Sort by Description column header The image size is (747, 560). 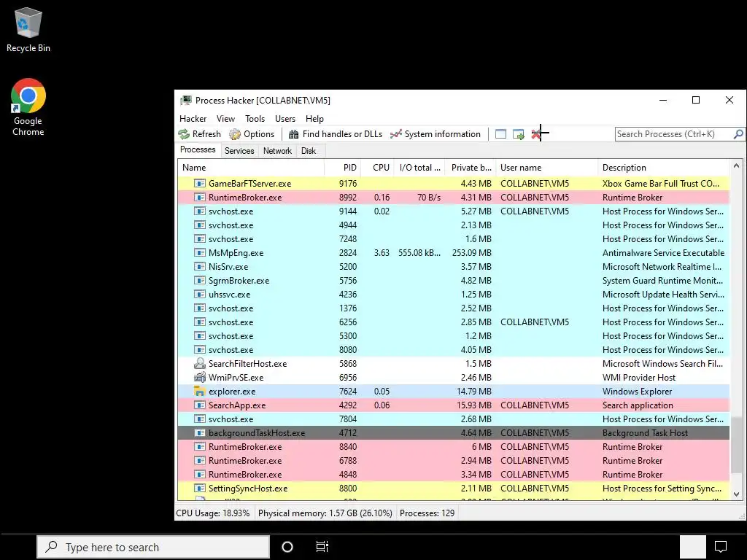[x=664, y=168]
